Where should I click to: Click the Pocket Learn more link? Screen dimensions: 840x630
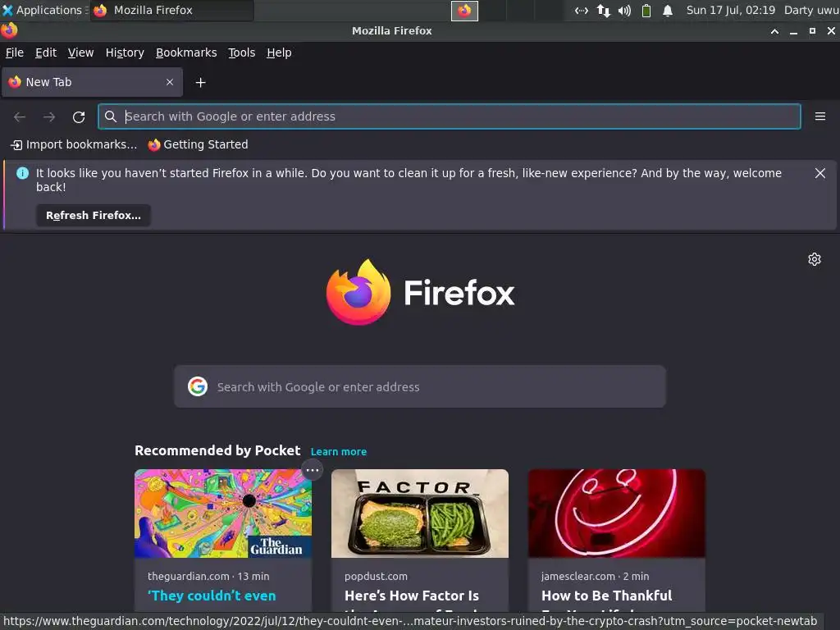(x=339, y=452)
